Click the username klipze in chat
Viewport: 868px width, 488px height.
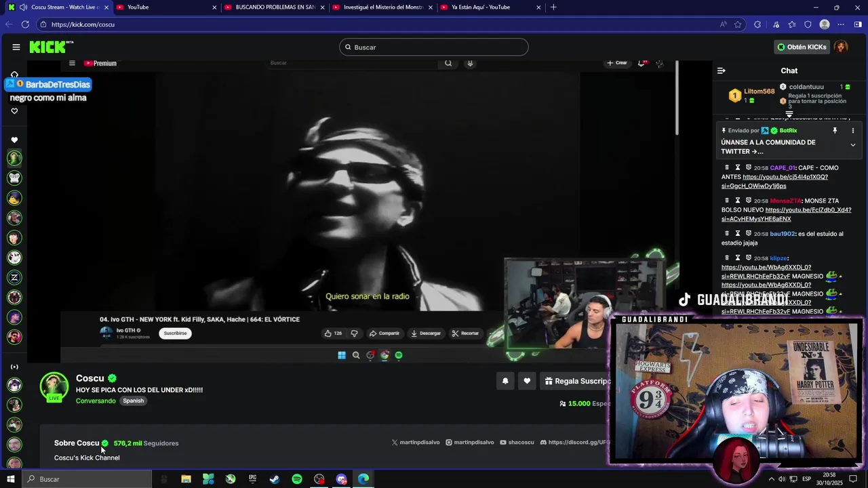click(x=778, y=258)
